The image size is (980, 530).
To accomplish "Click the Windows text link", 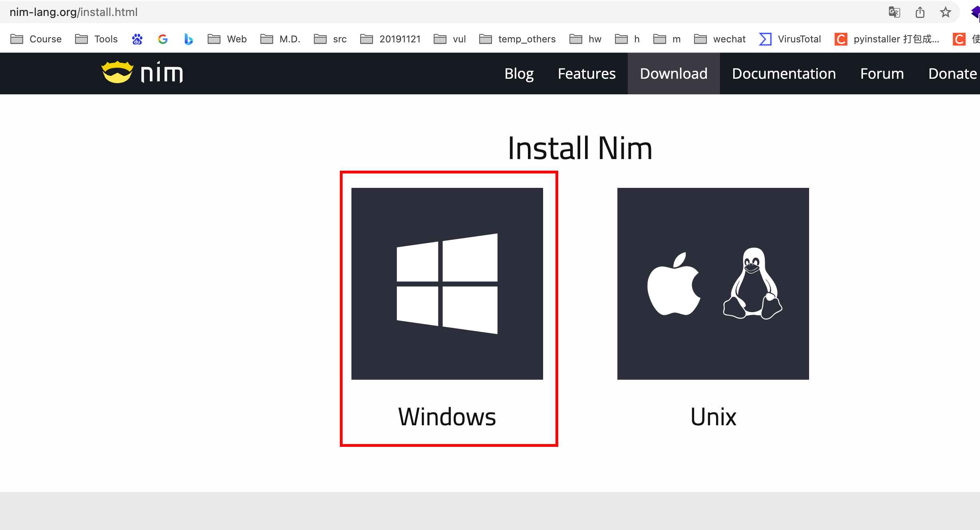I will [447, 416].
